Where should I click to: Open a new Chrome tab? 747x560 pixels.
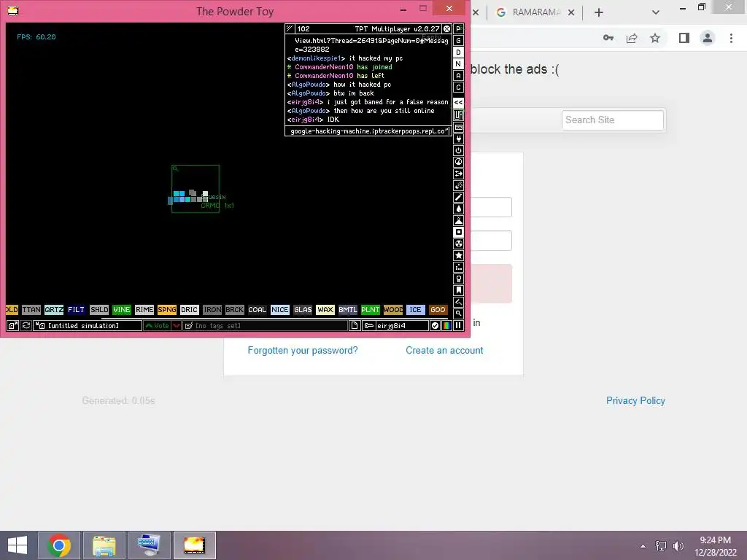(599, 12)
